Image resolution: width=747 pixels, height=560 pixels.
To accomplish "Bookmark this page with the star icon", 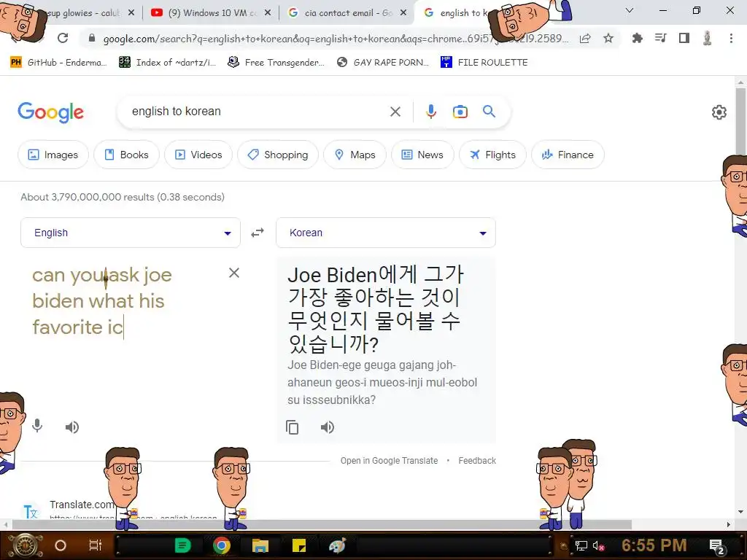I will 608,38.
